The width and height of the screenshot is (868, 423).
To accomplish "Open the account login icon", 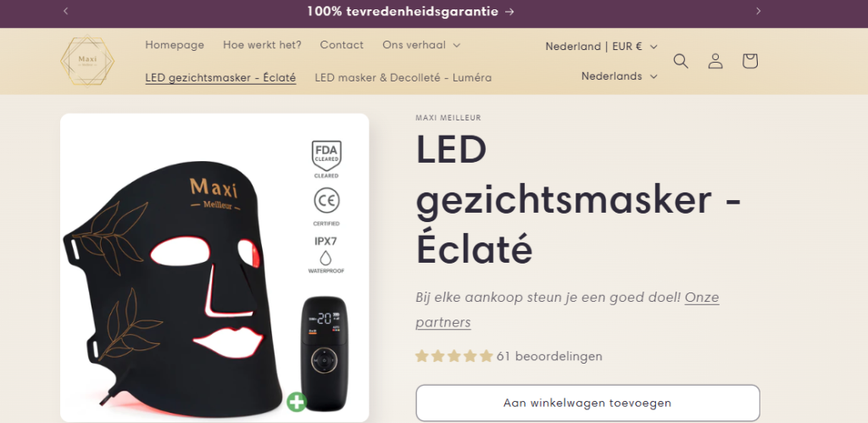I will point(715,61).
